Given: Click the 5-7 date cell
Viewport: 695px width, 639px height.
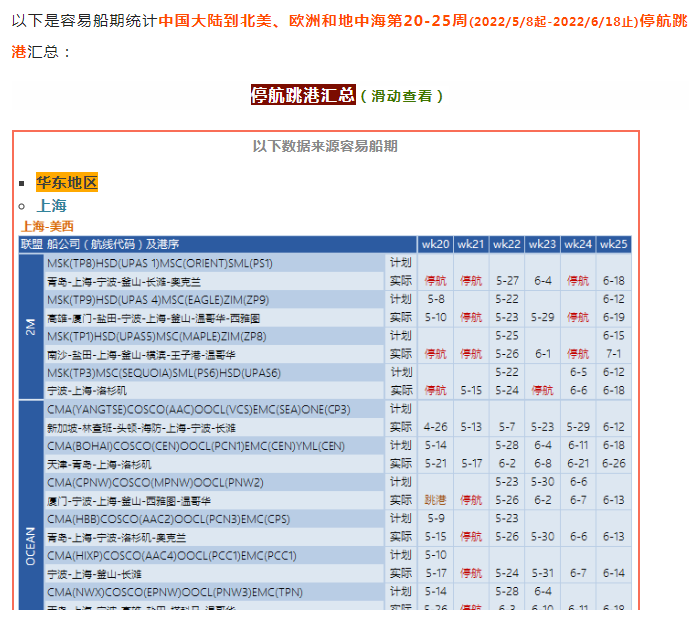Looking at the screenshot, I should point(507,427).
